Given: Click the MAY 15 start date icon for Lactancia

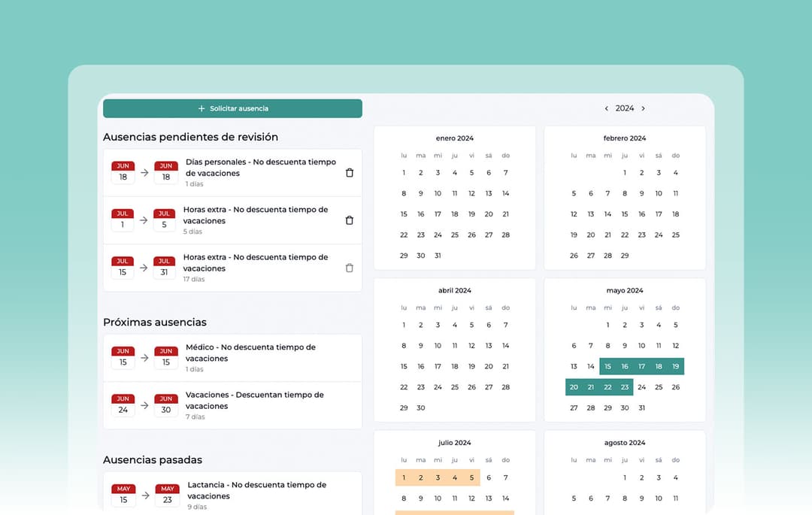Looking at the screenshot, I should coord(123,495).
